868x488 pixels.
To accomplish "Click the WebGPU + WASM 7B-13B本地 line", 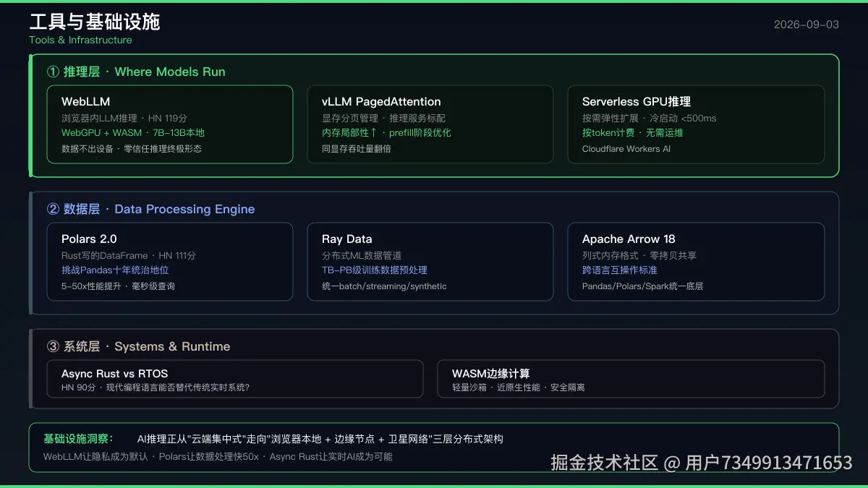I will tap(133, 133).
